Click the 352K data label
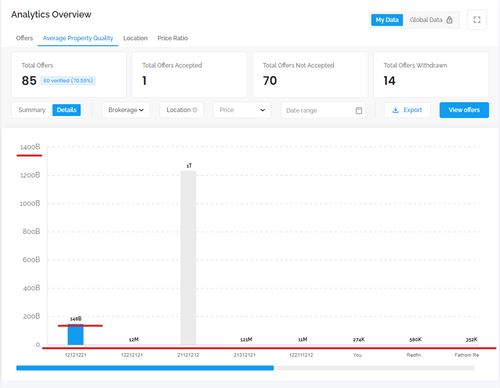This screenshot has height=388, width=500. 471,340
